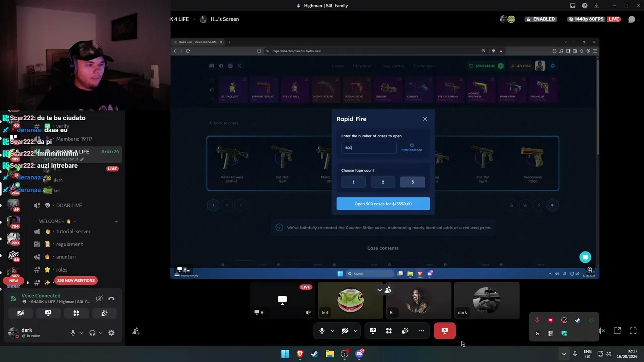Viewport: 644px width, 362px height.
Task: Select dark's participant tile
Action: coord(487,300)
